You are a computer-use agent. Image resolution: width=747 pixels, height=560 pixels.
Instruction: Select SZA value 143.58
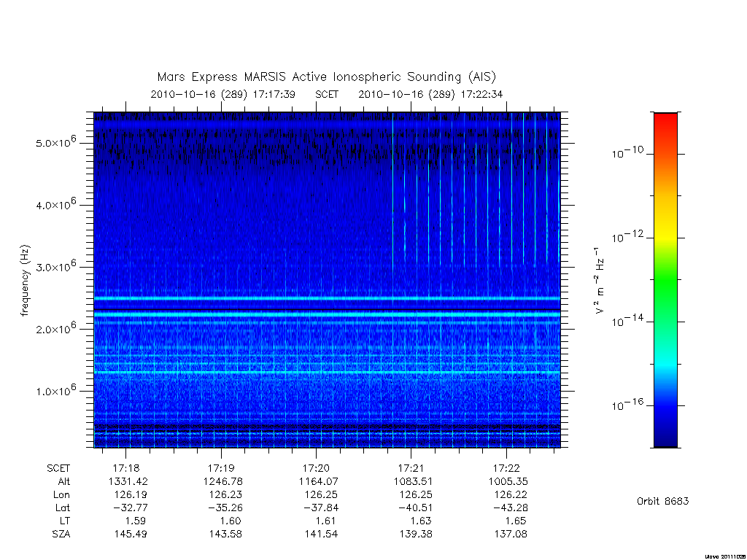coord(225,534)
